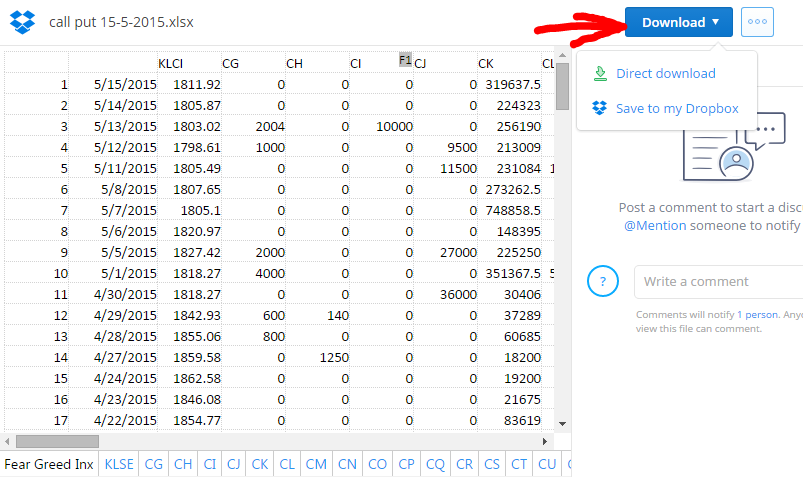The height and width of the screenshot is (477, 803).
Task: Select cell with value 2004
Action: tap(253, 126)
